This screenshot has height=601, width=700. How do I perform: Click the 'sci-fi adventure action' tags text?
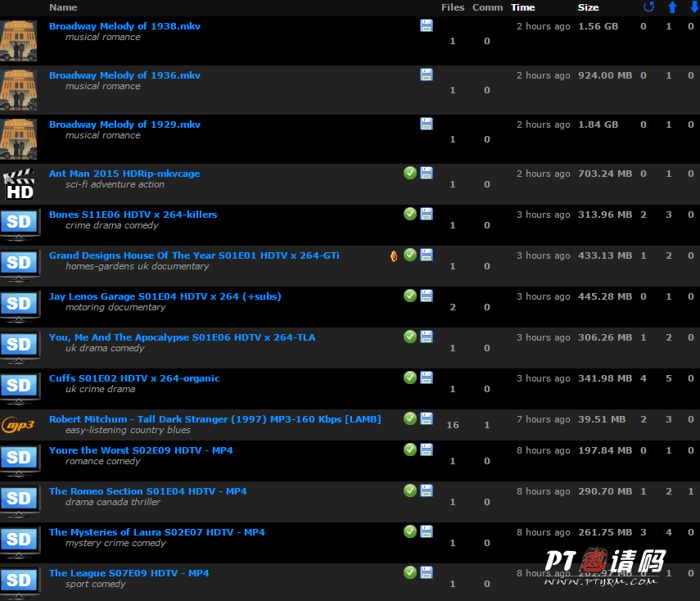115,184
